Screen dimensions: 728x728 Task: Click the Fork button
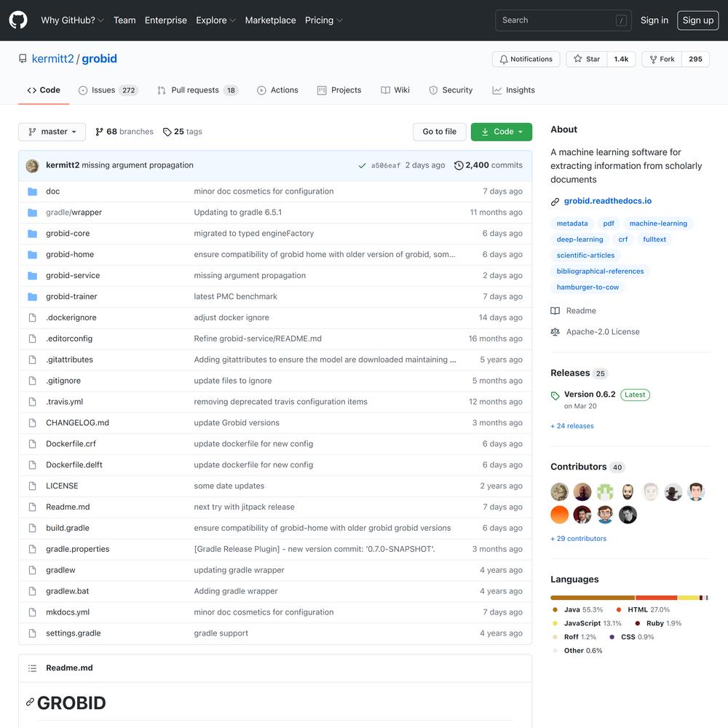click(x=662, y=59)
